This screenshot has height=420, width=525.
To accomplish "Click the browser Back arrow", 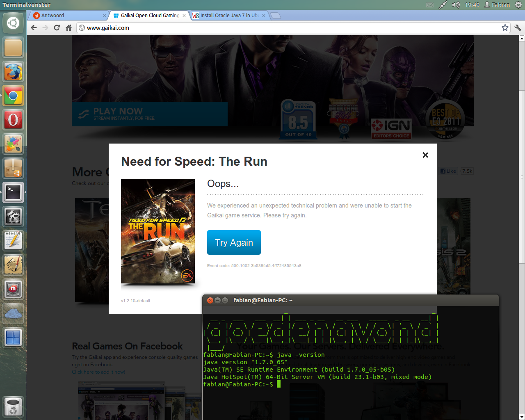I will click(34, 28).
